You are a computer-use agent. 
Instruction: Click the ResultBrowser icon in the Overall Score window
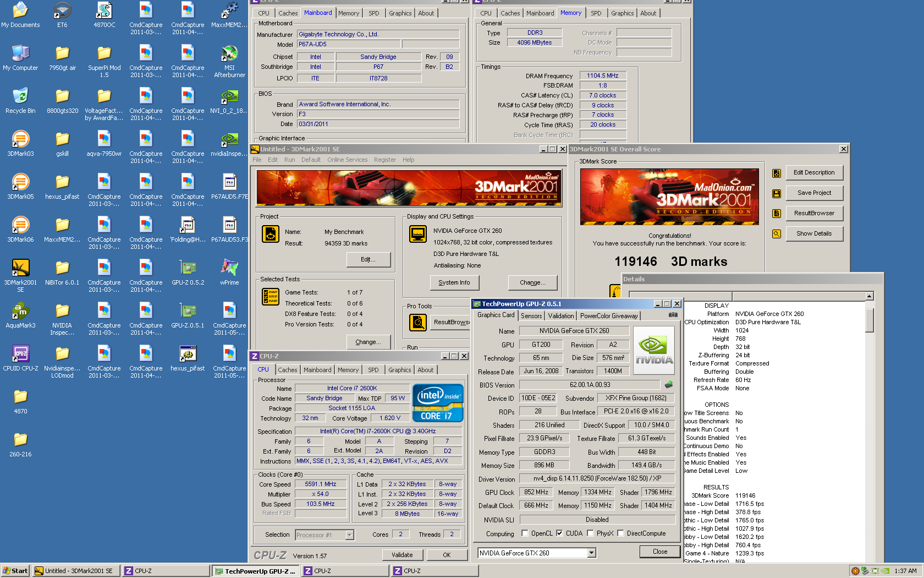(x=777, y=214)
